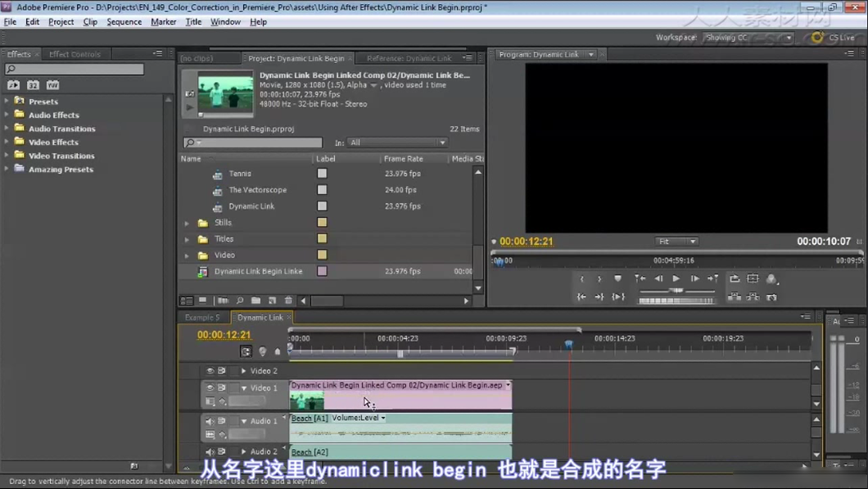Click the Set Unnumbered Marker icon

(x=617, y=278)
